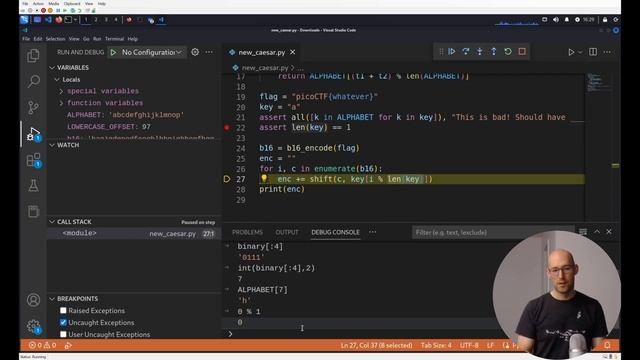640x360 pixels.
Task: Switch to the OUTPUT panel tab
Action: point(287,232)
